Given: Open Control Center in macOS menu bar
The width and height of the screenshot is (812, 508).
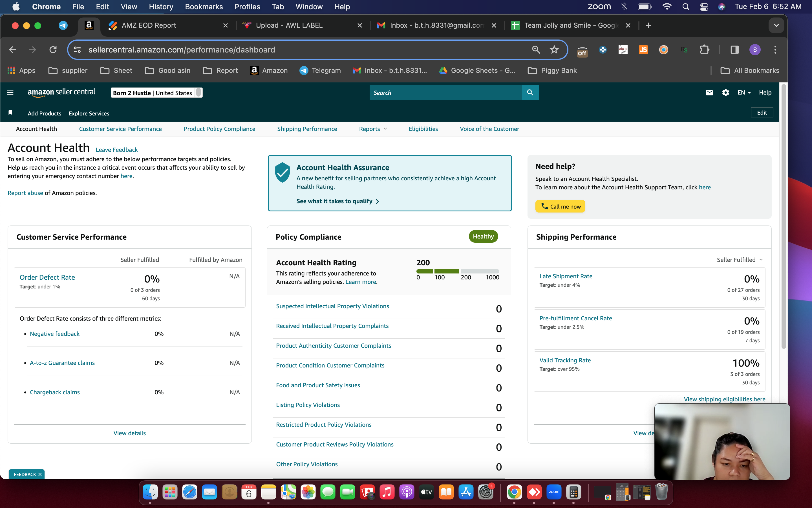Looking at the screenshot, I should 704,7.
